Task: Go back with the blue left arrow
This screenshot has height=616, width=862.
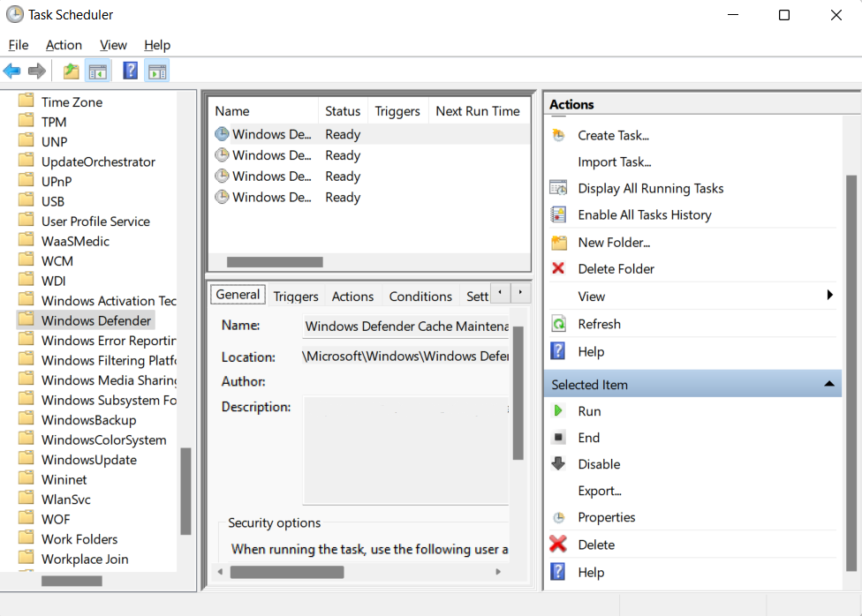Action: coord(12,71)
